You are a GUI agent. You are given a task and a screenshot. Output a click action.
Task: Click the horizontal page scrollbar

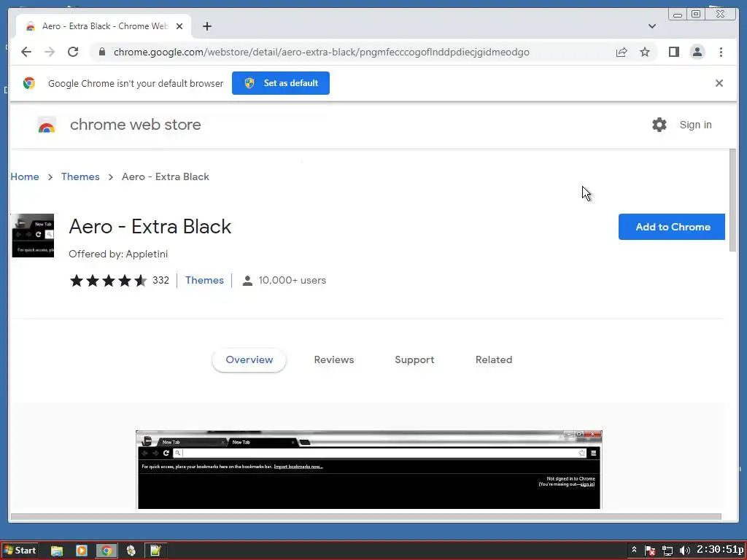click(366, 517)
